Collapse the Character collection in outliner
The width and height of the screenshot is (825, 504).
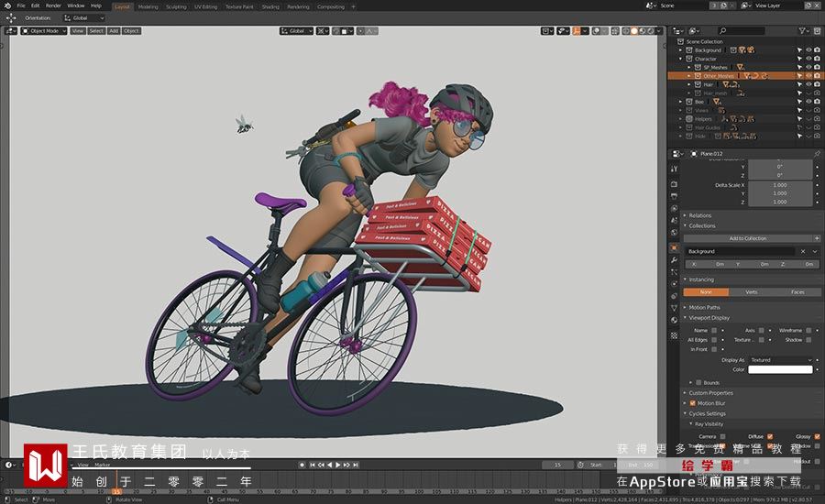[681, 59]
